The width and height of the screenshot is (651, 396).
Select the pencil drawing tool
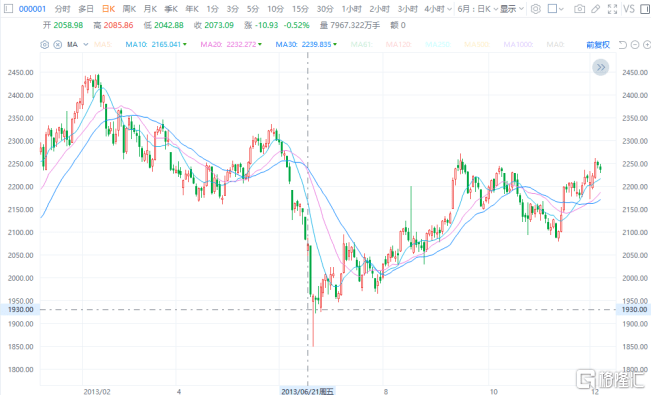pyautogui.click(x=595, y=9)
